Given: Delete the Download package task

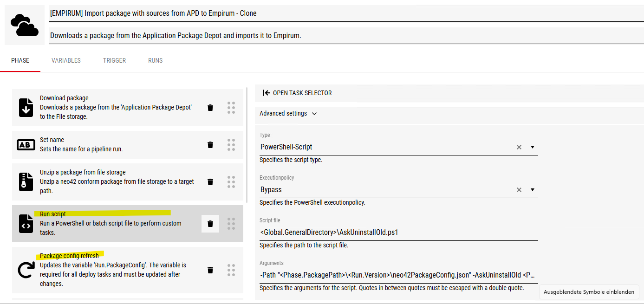Looking at the screenshot, I should 210,108.
